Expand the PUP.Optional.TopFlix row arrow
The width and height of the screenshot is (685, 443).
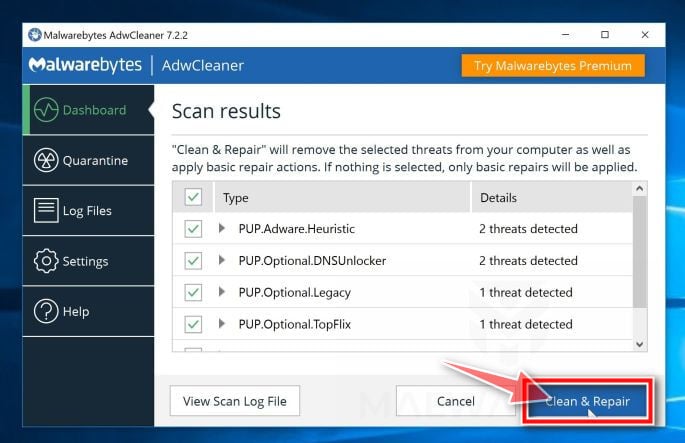point(222,324)
